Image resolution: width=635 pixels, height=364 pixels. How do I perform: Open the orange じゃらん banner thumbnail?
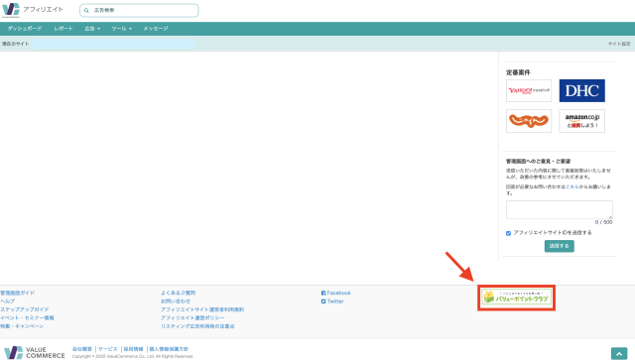pyautogui.click(x=529, y=121)
